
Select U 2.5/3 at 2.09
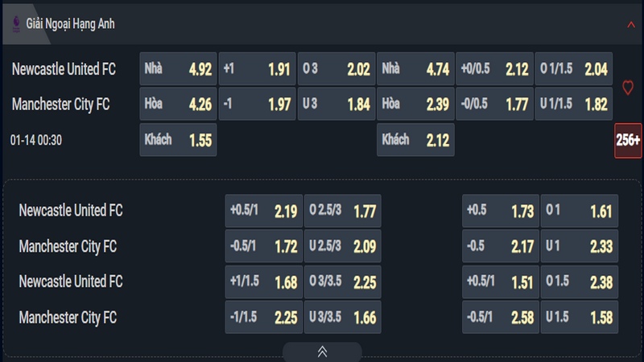343,246
